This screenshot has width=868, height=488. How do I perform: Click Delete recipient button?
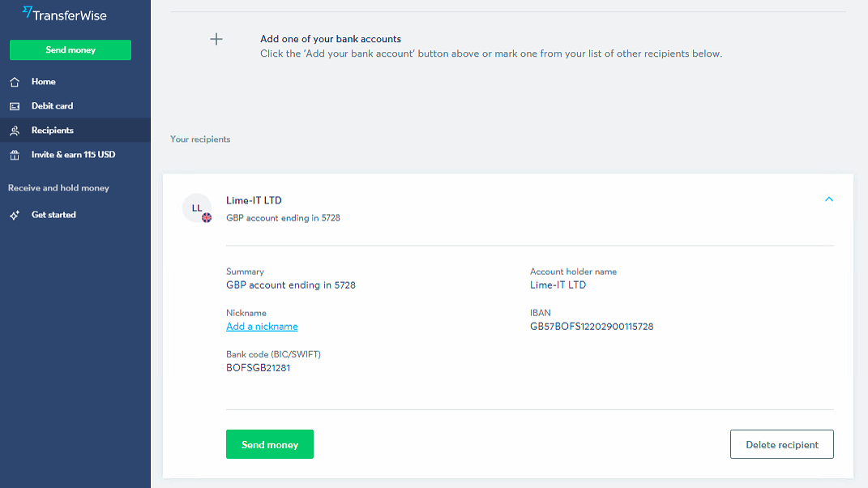coord(781,444)
